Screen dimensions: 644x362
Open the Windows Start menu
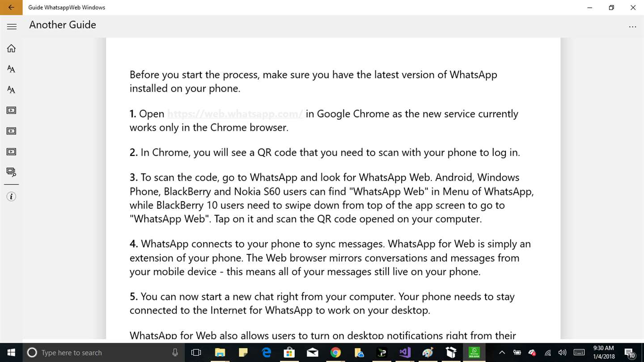click(x=11, y=353)
